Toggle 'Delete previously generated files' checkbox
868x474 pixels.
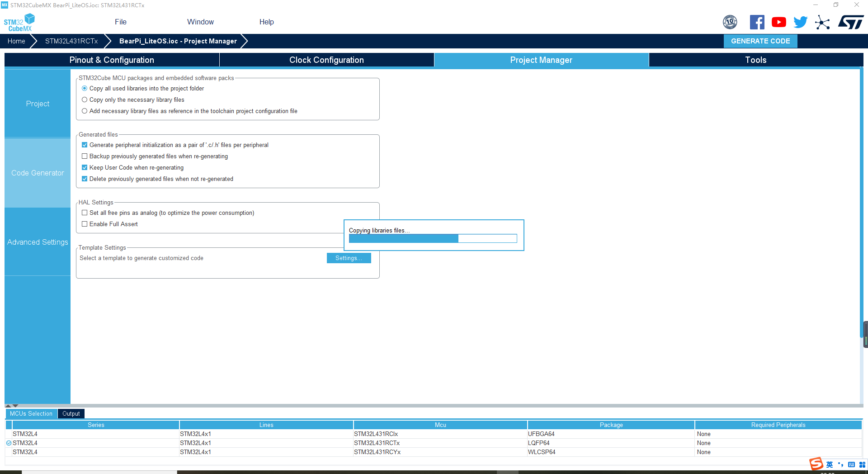(x=85, y=179)
